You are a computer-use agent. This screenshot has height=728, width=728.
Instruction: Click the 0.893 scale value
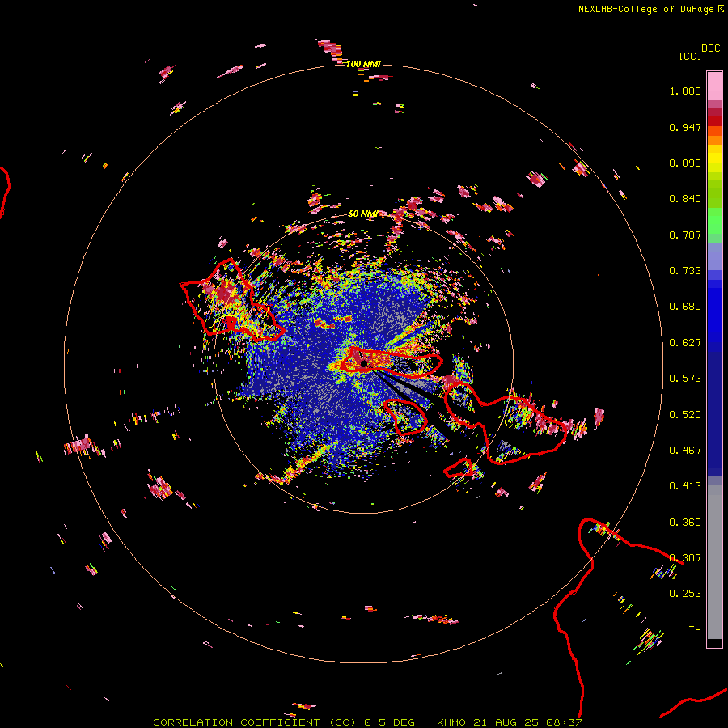685,163
